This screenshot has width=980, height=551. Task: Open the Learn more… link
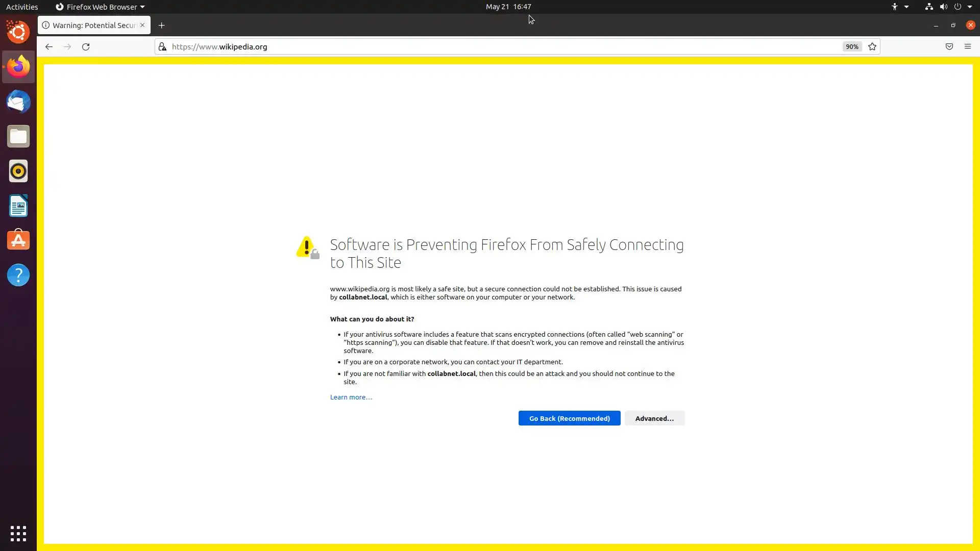(x=351, y=397)
